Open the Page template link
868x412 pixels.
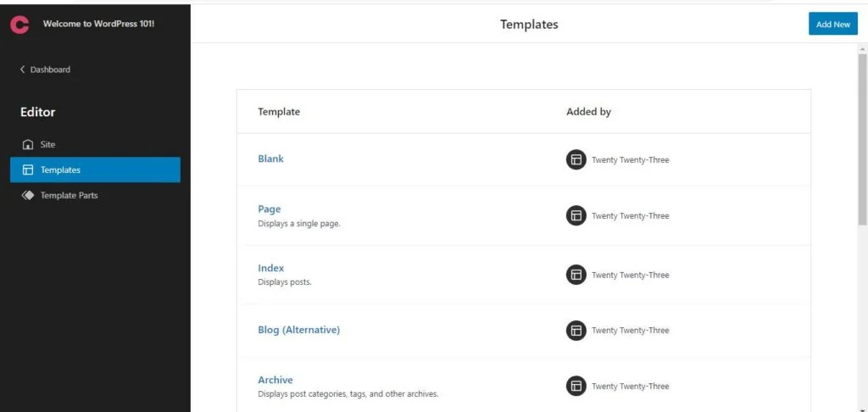pyautogui.click(x=269, y=209)
